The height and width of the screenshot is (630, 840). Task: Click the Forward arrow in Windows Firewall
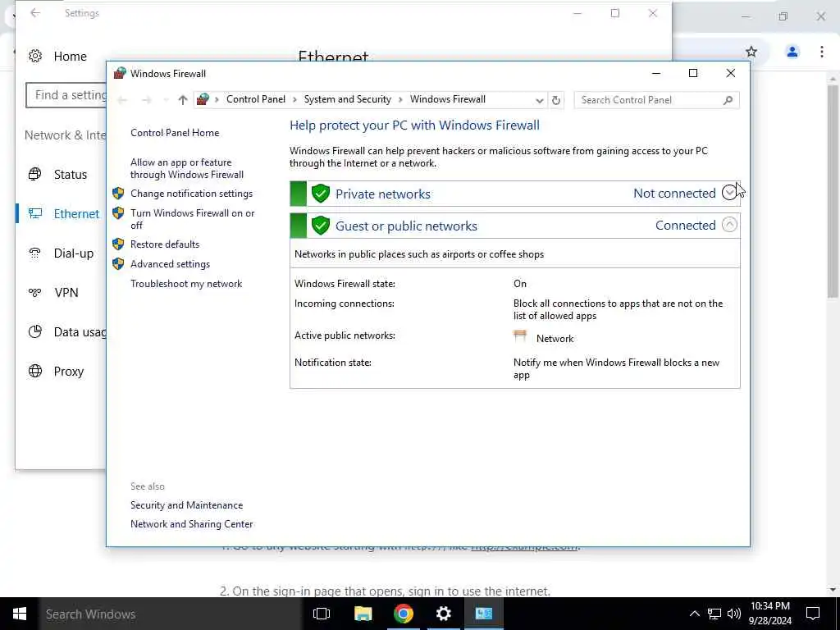[x=146, y=100]
